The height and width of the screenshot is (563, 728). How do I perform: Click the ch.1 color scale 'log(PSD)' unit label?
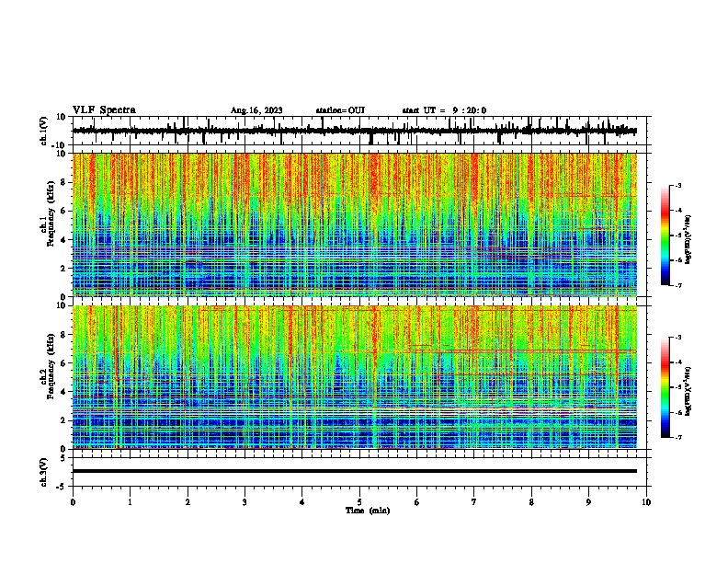click(x=688, y=239)
